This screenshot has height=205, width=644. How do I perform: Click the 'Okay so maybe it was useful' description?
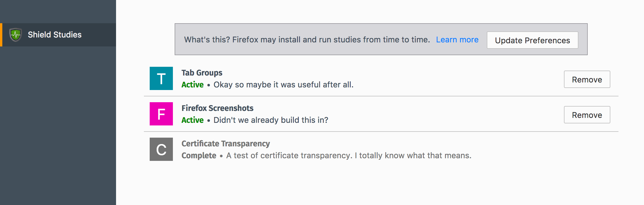pos(283,84)
